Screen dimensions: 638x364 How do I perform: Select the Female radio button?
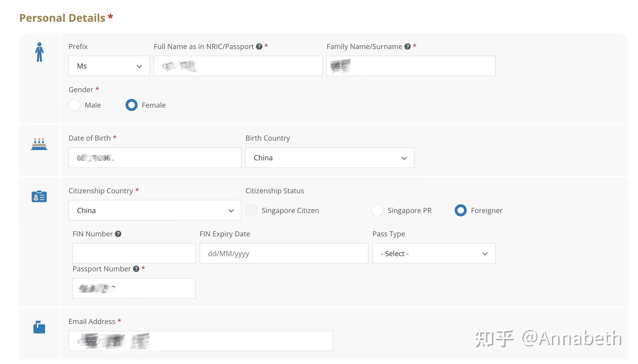(131, 105)
